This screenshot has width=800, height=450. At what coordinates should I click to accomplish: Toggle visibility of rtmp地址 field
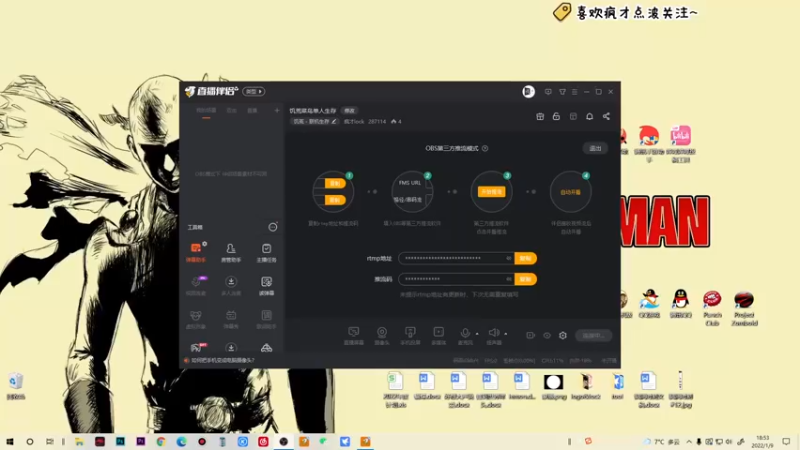pyautogui.click(x=508, y=258)
